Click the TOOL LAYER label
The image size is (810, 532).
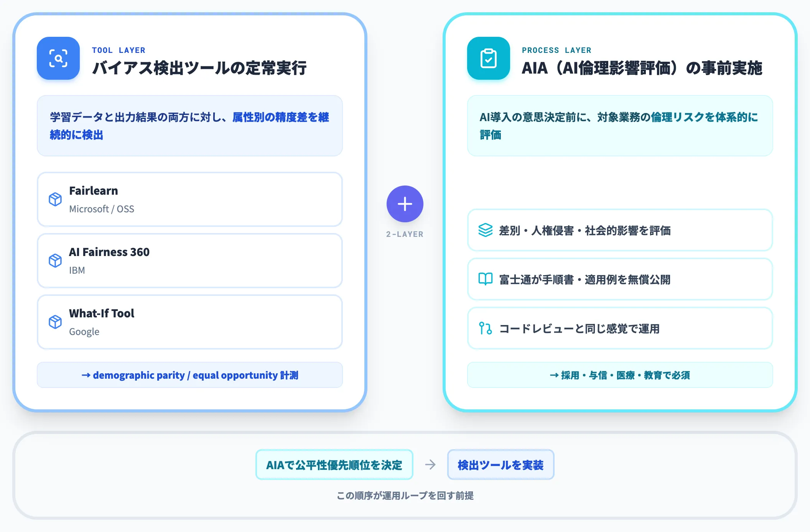tap(119, 50)
